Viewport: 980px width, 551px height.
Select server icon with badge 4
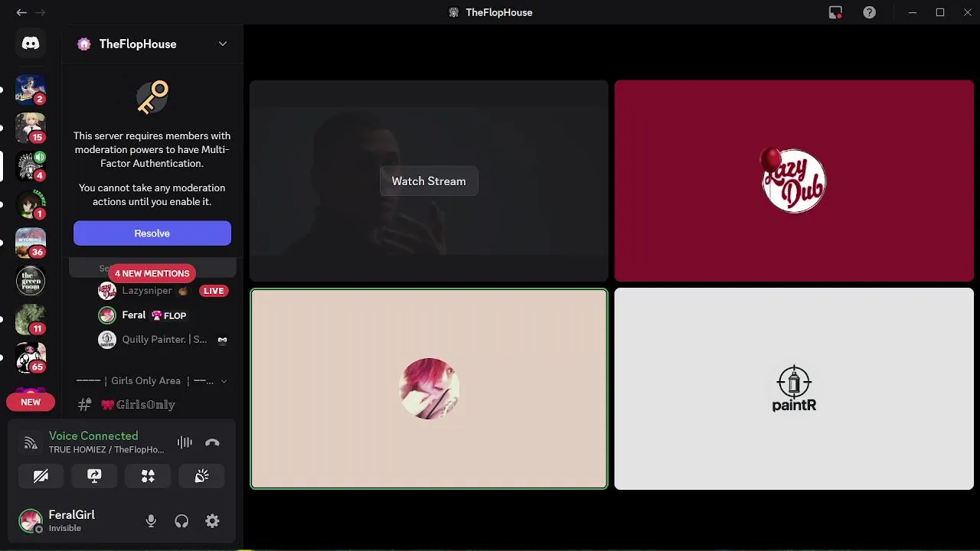click(31, 166)
